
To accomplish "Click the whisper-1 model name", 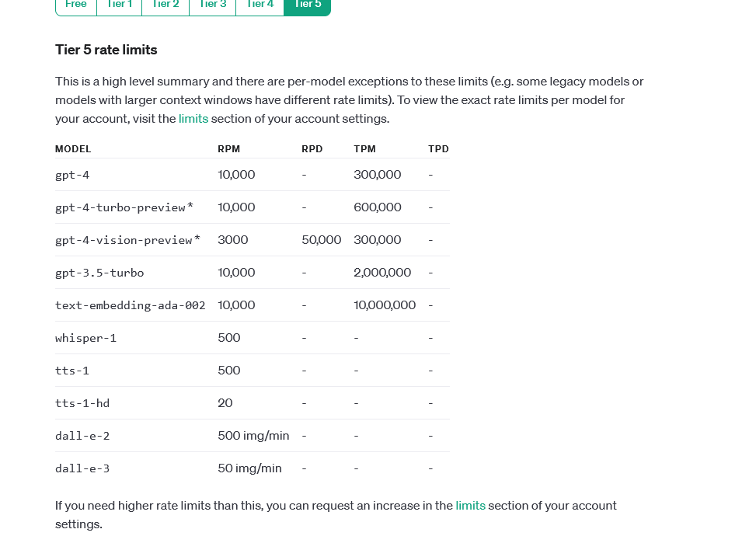I will tap(85, 338).
